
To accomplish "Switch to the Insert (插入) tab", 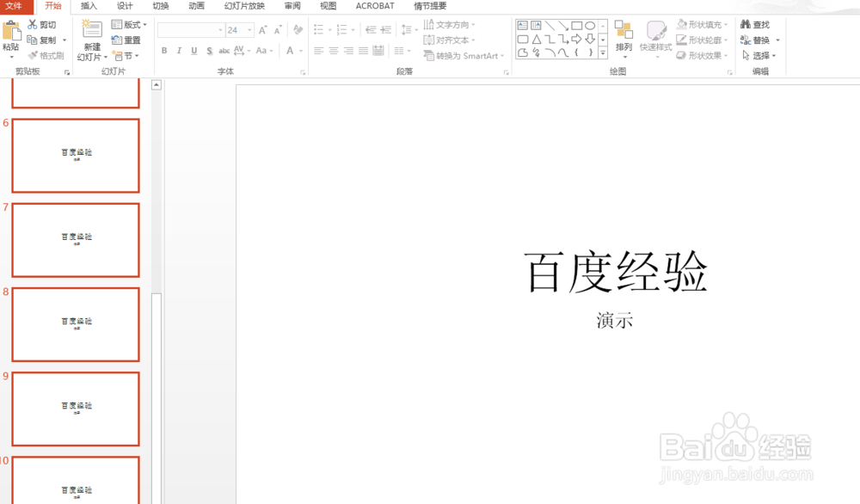I will [x=89, y=6].
